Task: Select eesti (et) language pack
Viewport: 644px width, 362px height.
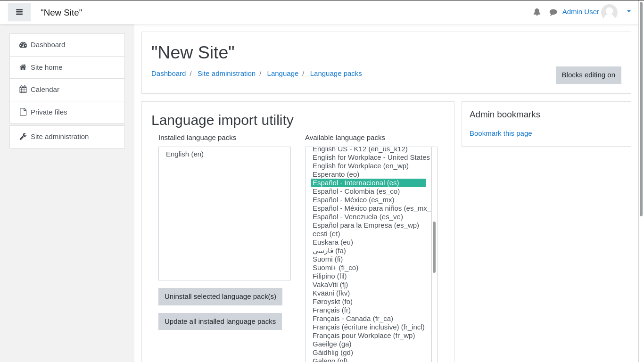Action: (368, 234)
